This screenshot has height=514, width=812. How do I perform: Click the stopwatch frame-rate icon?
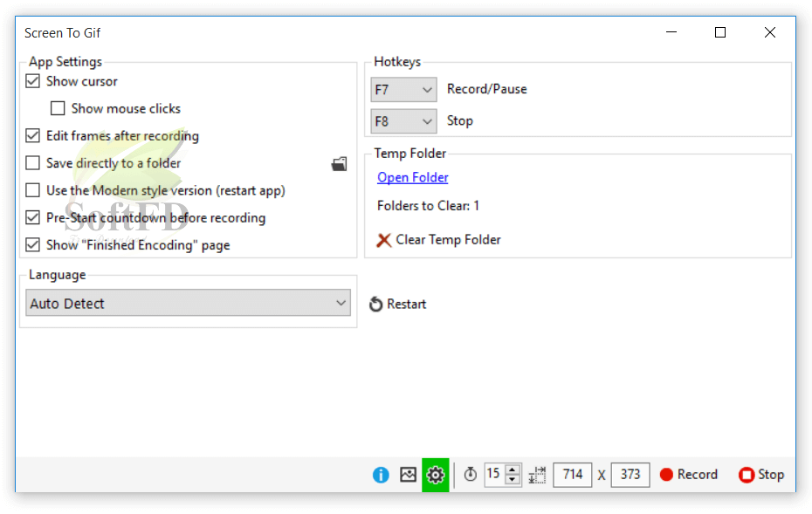[471, 474]
